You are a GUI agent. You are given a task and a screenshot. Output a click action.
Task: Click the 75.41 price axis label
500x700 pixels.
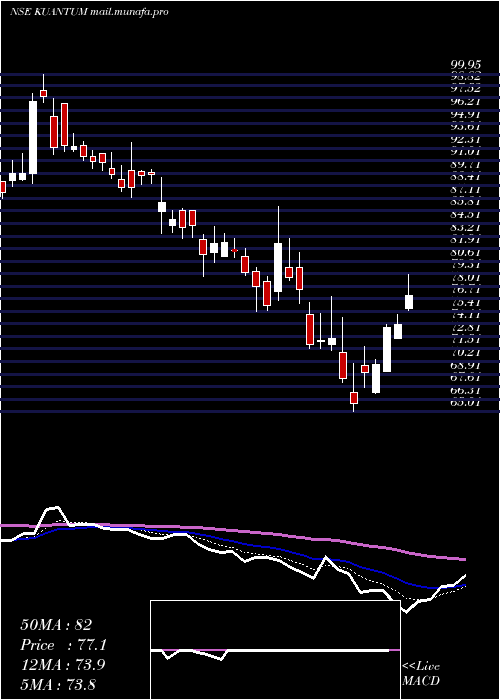467,302
